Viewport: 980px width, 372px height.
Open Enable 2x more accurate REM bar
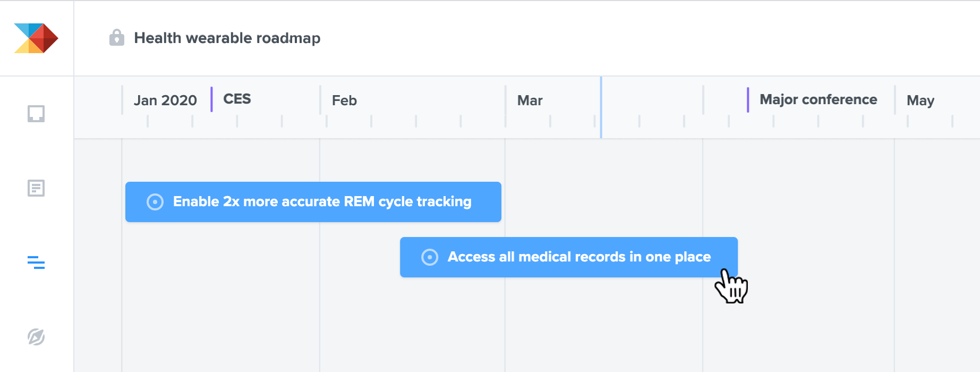tap(313, 202)
